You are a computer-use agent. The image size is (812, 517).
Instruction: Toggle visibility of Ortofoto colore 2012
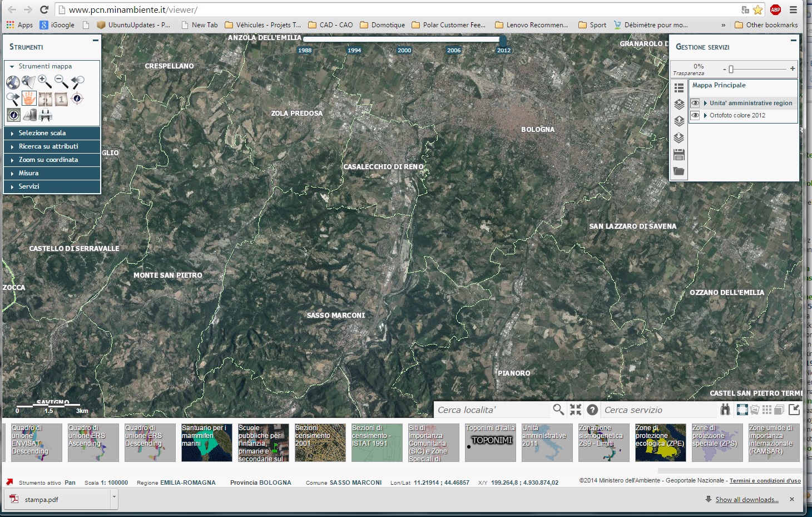click(x=695, y=115)
